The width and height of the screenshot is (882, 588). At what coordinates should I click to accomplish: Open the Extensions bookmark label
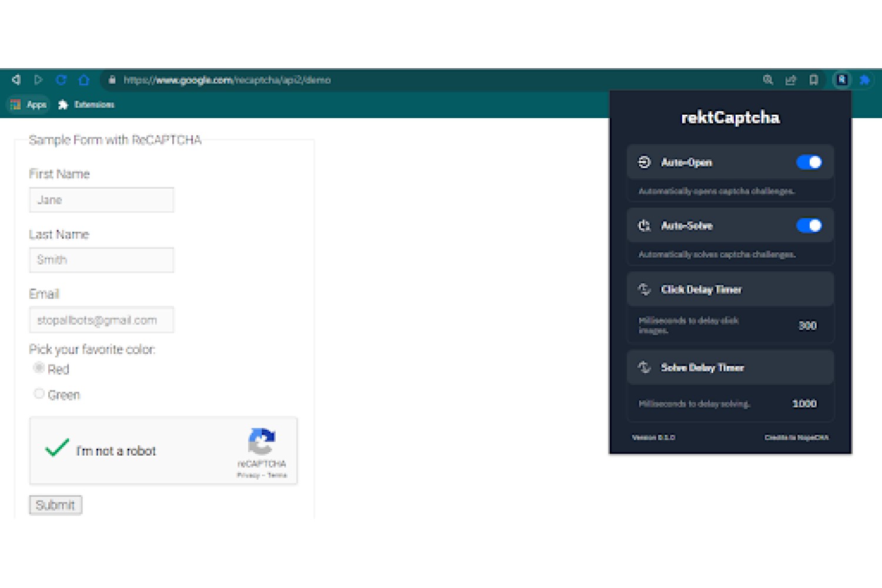[94, 105]
